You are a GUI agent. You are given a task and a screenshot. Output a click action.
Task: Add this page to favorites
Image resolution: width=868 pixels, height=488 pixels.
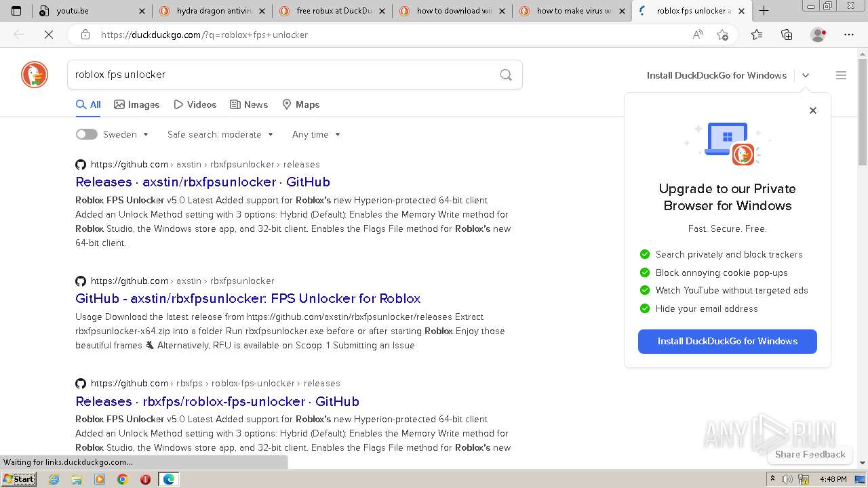pyautogui.click(x=723, y=35)
